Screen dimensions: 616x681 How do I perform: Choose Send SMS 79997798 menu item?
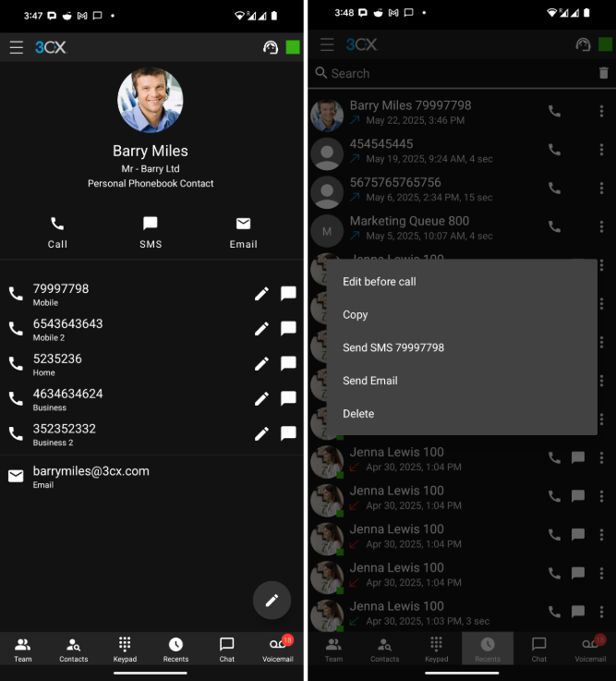[x=462, y=347]
